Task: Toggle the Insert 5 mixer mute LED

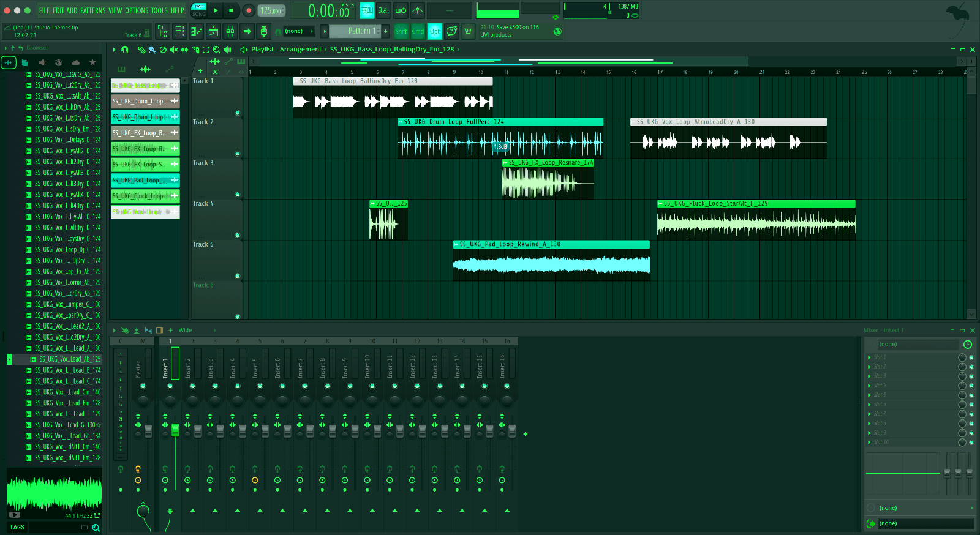Action: 260,386
